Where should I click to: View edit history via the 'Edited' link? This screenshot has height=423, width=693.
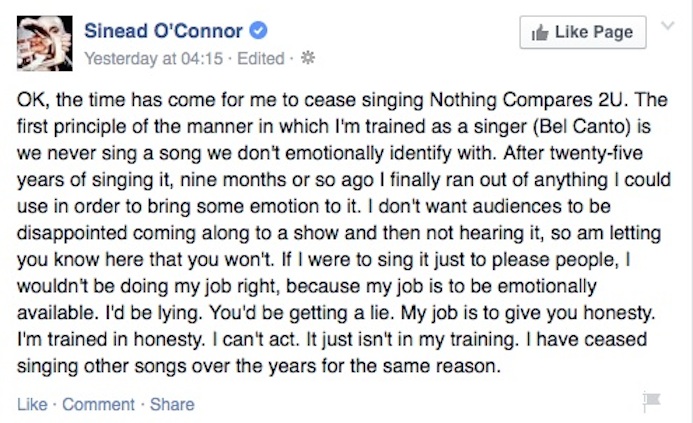tap(263, 59)
